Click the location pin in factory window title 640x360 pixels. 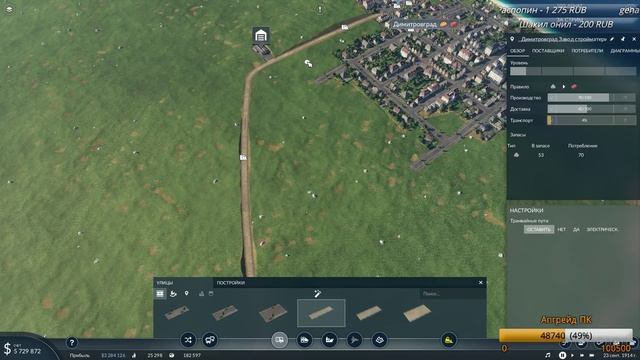coord(512,39)
